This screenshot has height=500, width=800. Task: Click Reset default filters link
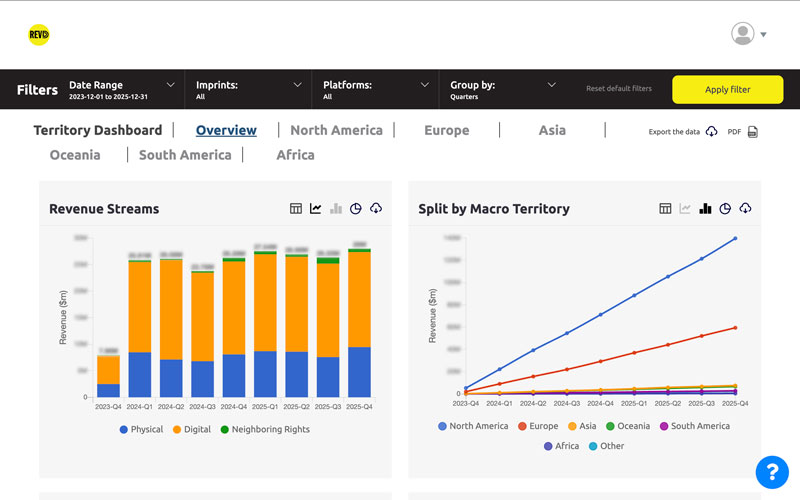(x=618, y=89)
